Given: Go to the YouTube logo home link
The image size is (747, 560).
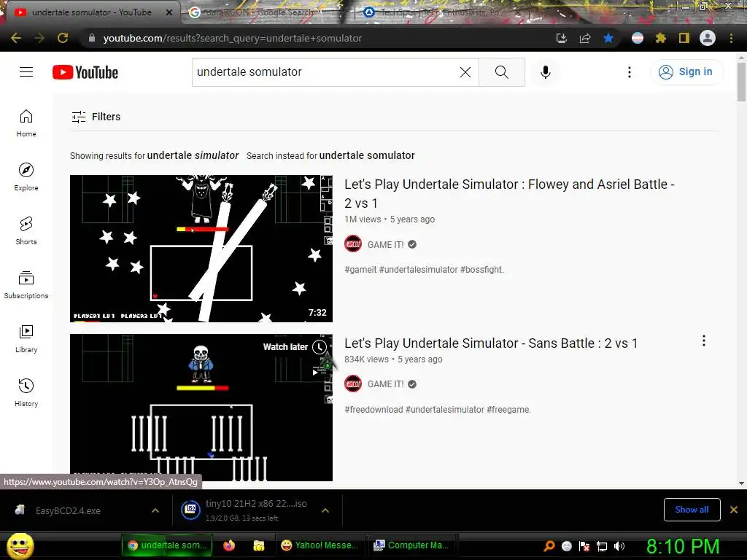Looking at the screenshot, I should [85, 72].
